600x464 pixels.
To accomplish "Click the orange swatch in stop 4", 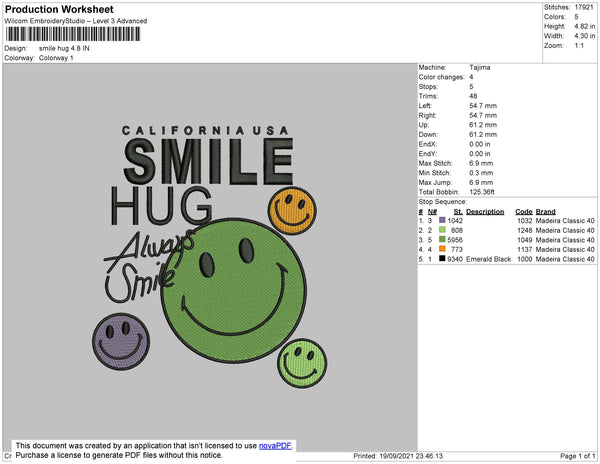I will [442, 249].
